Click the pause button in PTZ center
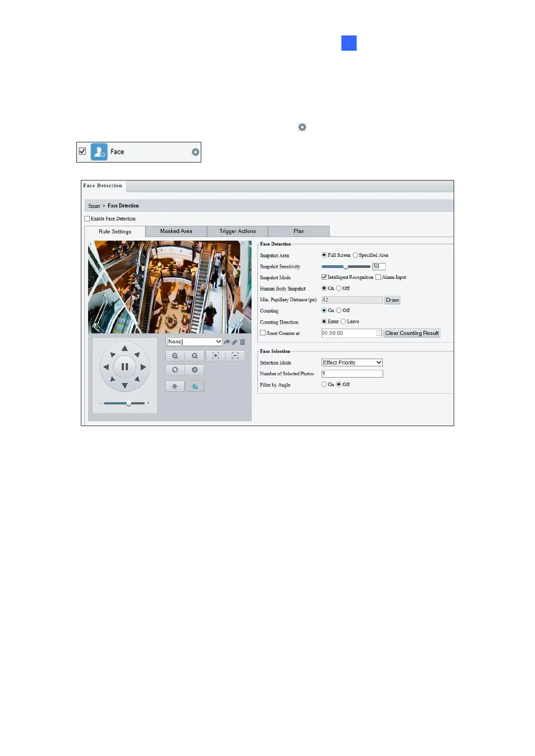The width and height of the screenshot is (535, 756). pos(125,367)
